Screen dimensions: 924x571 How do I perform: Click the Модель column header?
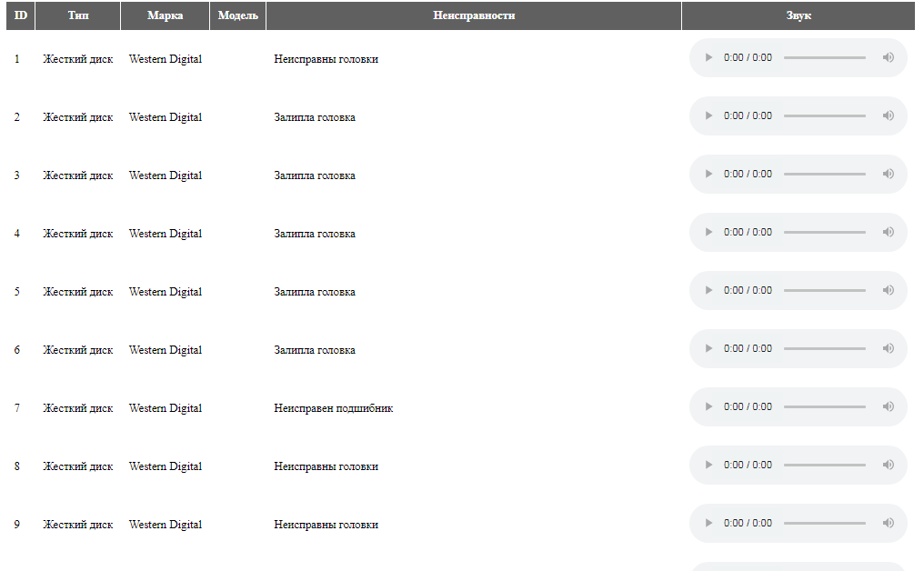pos(238,15)
